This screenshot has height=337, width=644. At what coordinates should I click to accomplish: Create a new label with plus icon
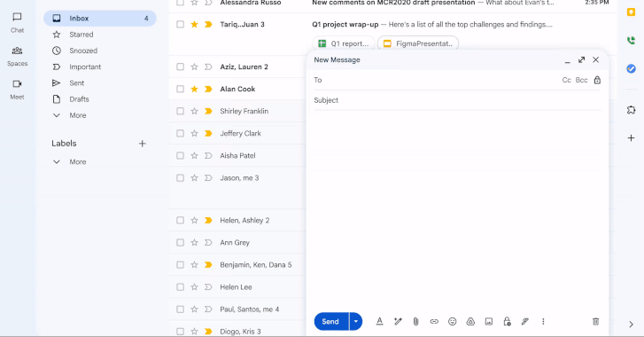pos(142,144)
